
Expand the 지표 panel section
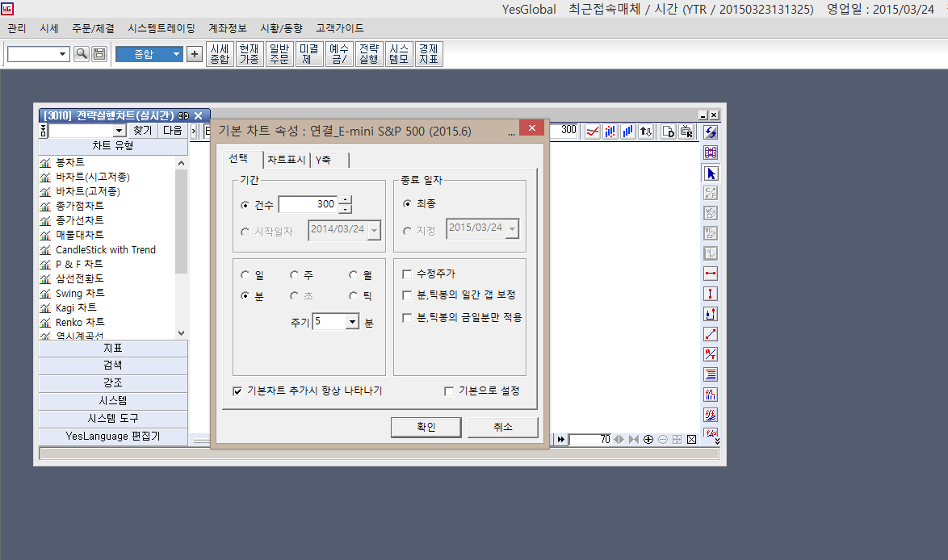[113, 349]
